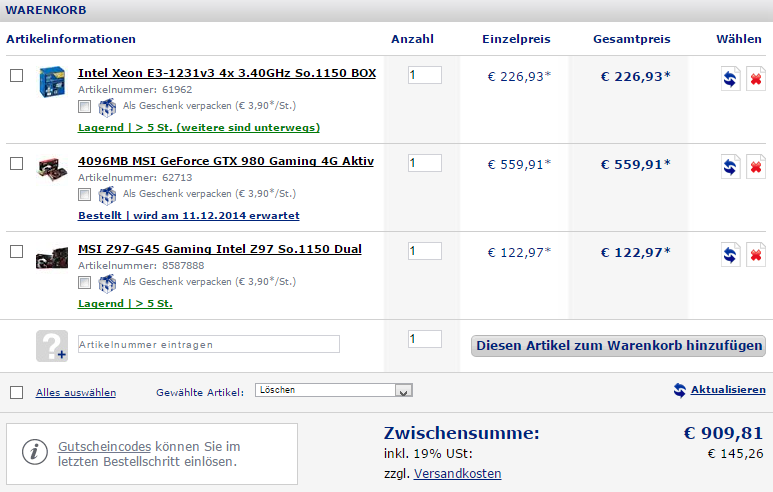Remove Intel Xeon E3-1231v3 with red X
This screenshot has width=773, height=492.
[755, 78]
